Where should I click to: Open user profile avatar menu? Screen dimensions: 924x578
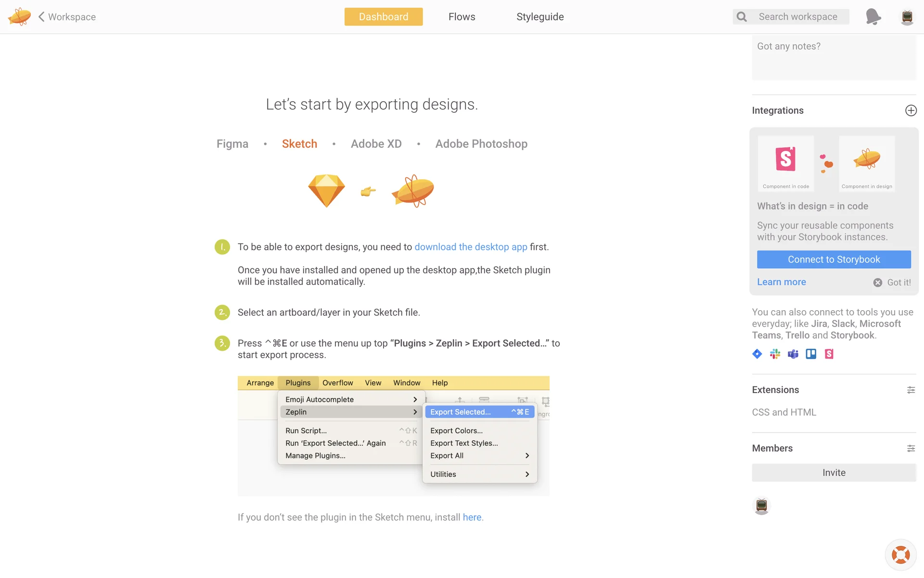pos(907,17)
